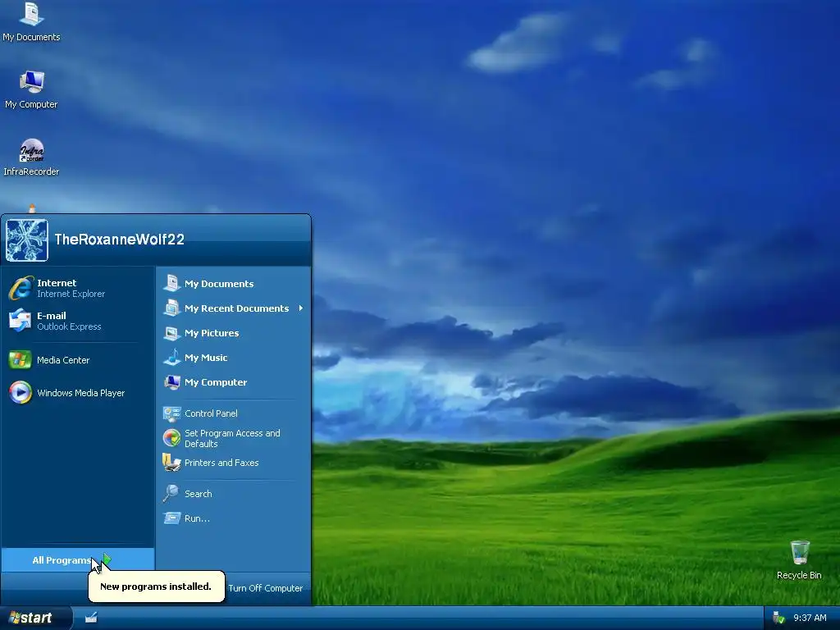The image size is (840, 630).
Task: Open My Computer from the Start menu
Action: click(x=233, y=382)
